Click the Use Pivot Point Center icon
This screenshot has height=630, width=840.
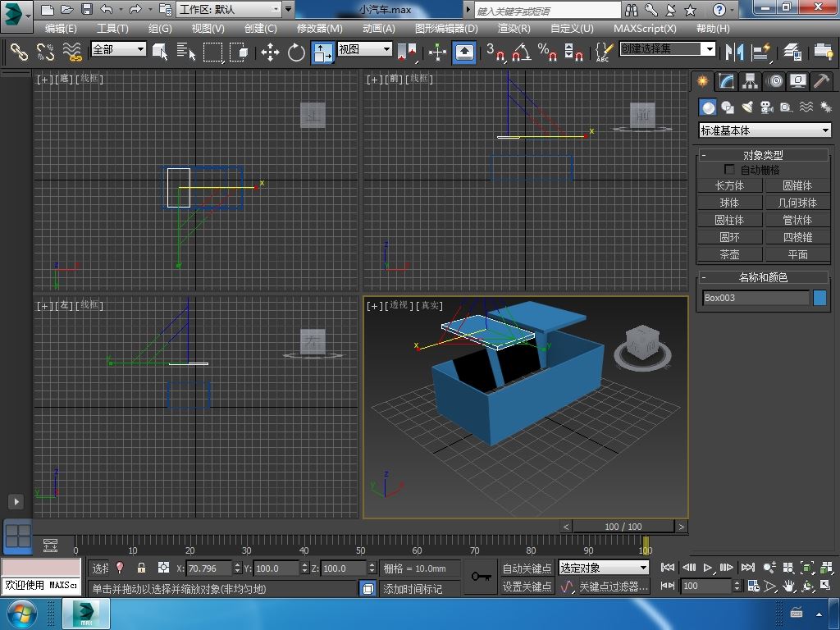click(x=407, y=52)
